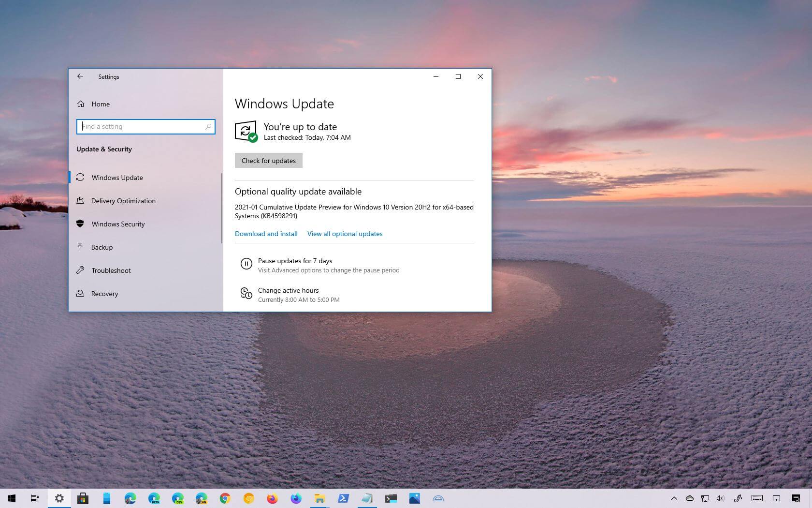This screenshot has width=812, height=508.
Task: Select Delivery Optimization in the sidebar
Action: pos(123,201)
